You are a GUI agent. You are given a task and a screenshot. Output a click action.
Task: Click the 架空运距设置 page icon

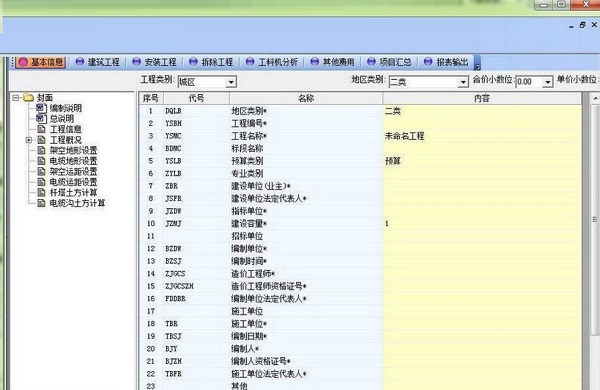point(41,171)
